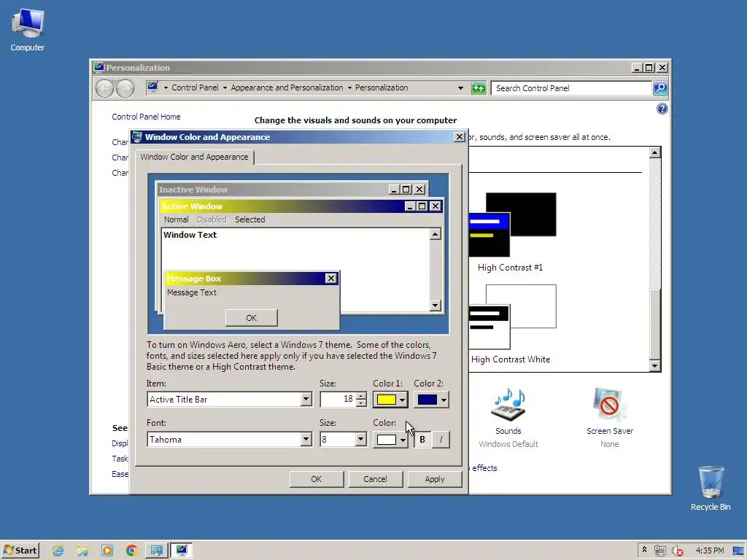
Task: Click OK in the preview Message Box
Action: (251, 318)
